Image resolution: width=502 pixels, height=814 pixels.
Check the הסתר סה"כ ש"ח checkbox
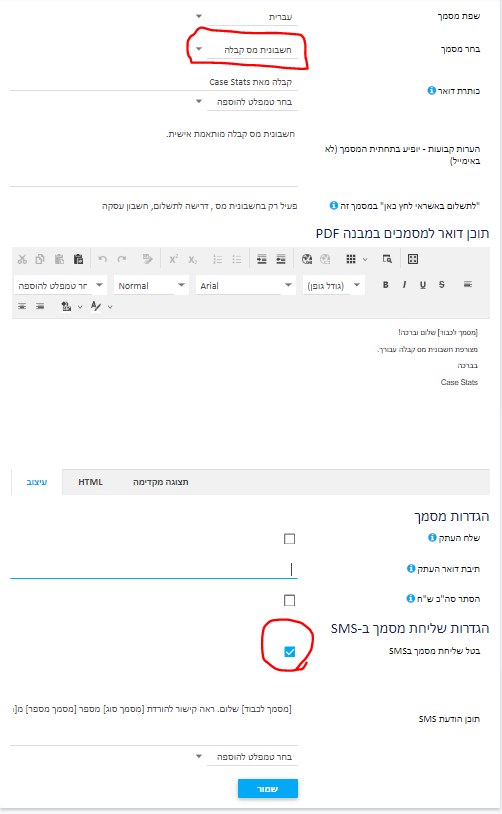pos(290,600)
